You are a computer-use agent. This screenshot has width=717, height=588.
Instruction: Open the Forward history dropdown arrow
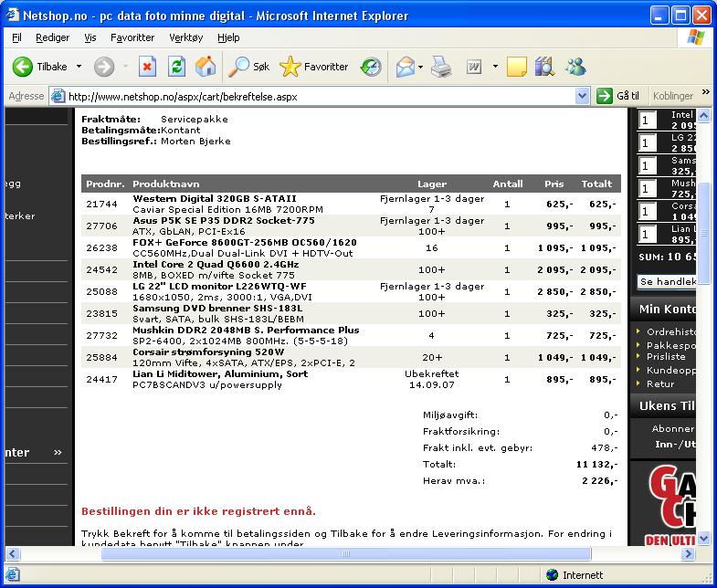(x=125, y=67)
